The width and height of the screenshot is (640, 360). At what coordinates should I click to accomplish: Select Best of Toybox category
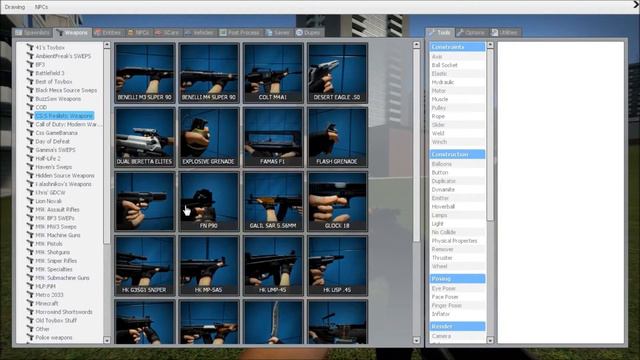point(53,82)
